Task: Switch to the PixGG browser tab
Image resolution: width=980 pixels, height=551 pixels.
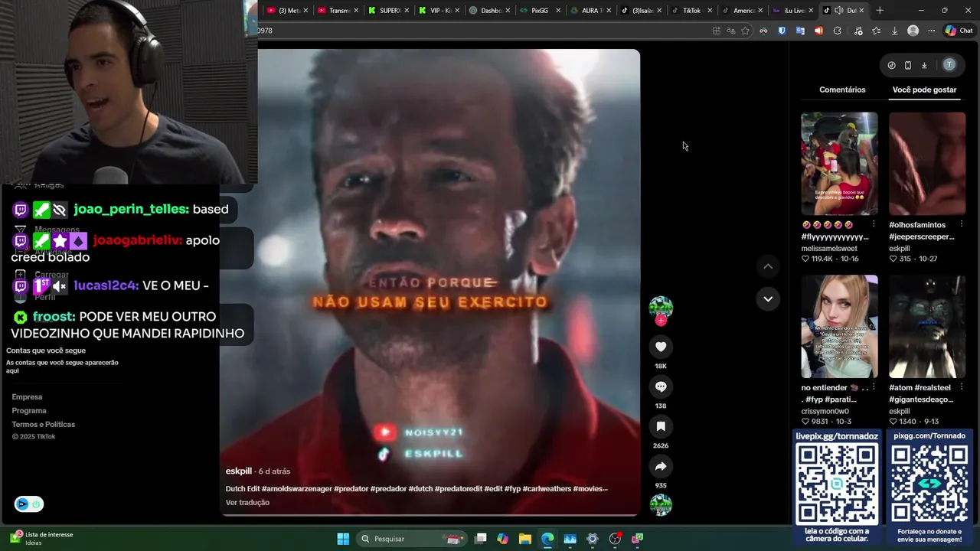Action: pos(540,11)
